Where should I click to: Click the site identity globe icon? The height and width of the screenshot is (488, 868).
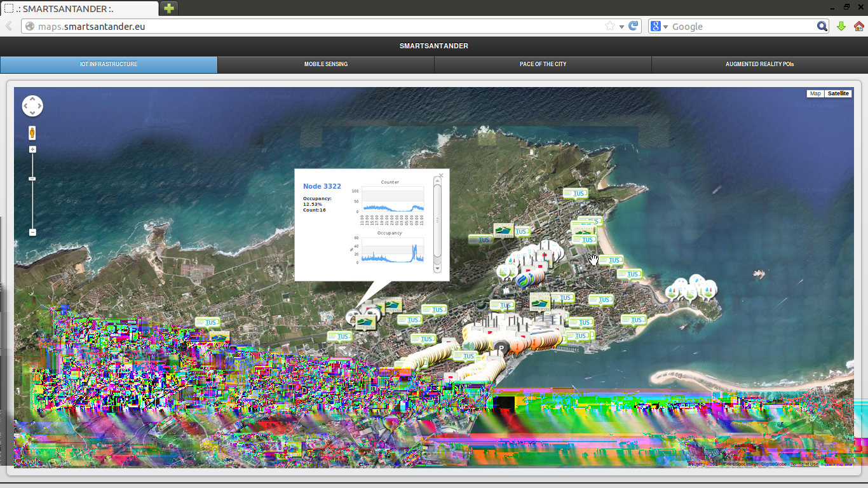coord(29,27)
